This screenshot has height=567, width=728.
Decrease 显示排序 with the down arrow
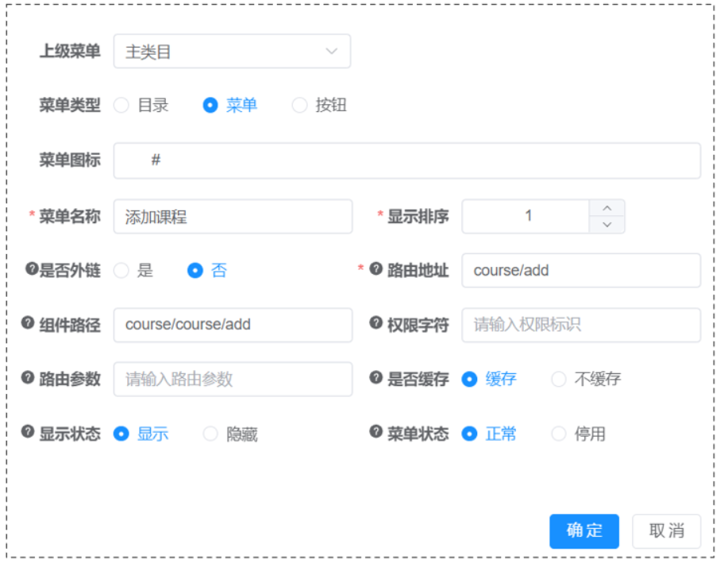point(607,225)
